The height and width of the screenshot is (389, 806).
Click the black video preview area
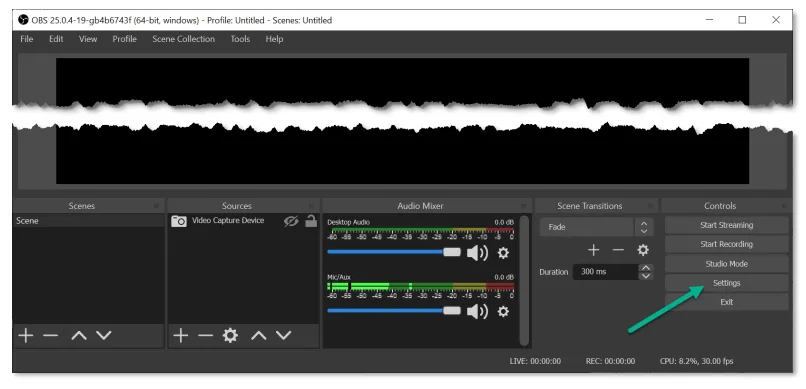click(x=402, y=121)
